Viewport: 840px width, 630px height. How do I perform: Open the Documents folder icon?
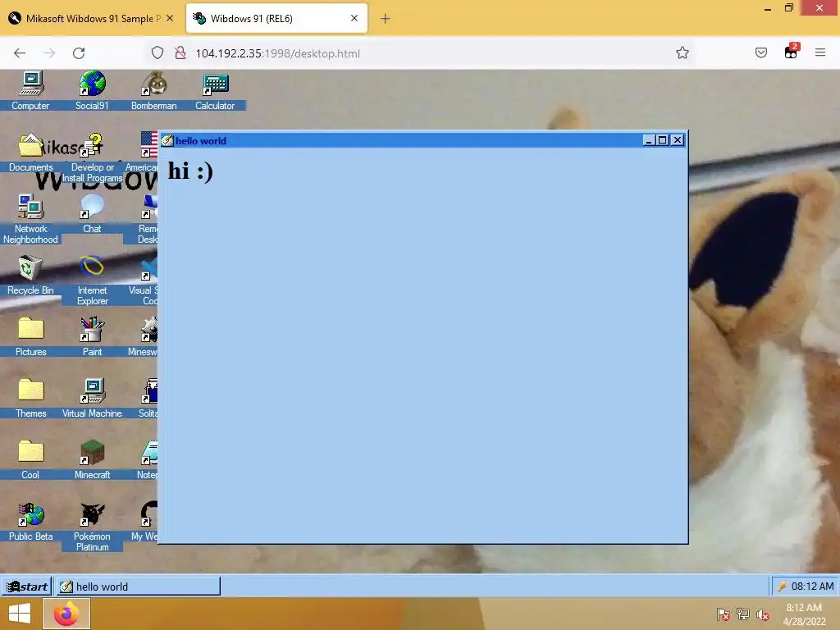pyautogui.click(x=30, y=152)
